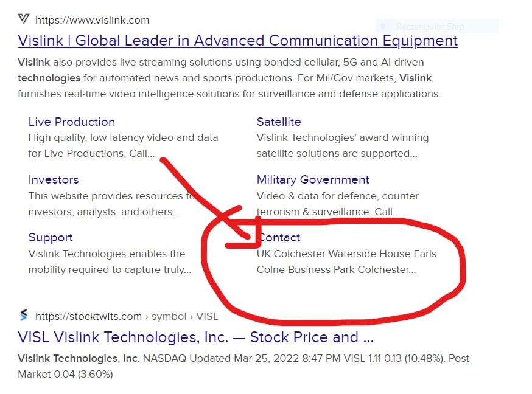Viewport: 532px width, 394px height.
Task: Click the NASDAQ Updated Mar 25, 2022 snippet
Action: pyautogui.click(x=245, y=366)
